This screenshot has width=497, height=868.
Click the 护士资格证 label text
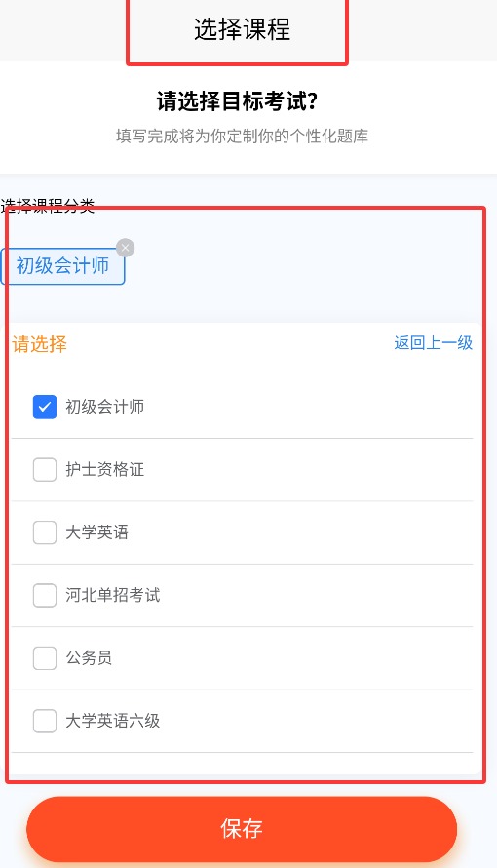(x=104, y=469)
